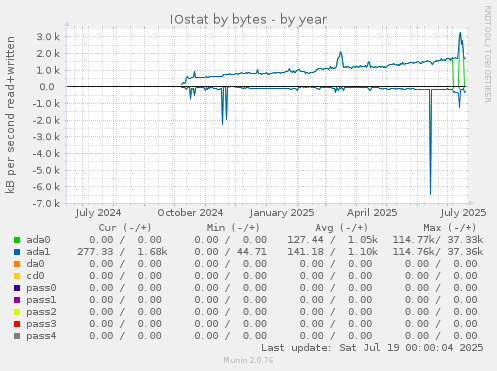Image resolution: width=497 pixels, height=371 pixels.
Task: Click the 'Max (-/+)' column header
Action: point(450,228)
